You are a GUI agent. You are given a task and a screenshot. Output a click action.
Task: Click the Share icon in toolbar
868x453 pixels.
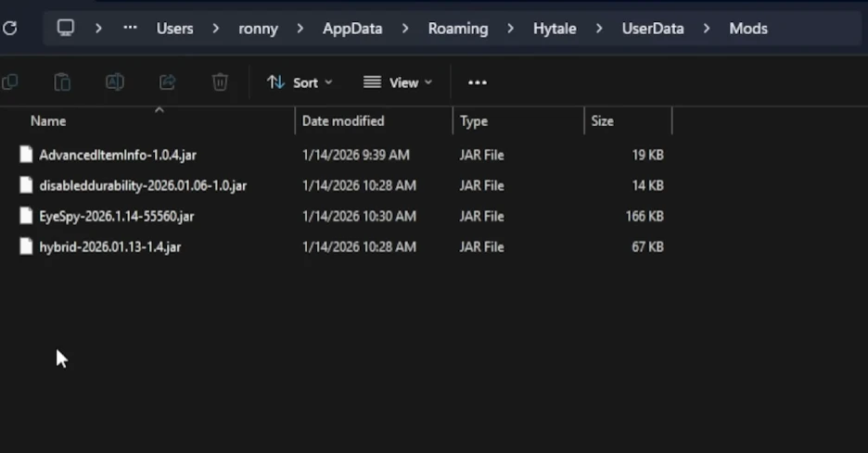click(x=168, y=82)
